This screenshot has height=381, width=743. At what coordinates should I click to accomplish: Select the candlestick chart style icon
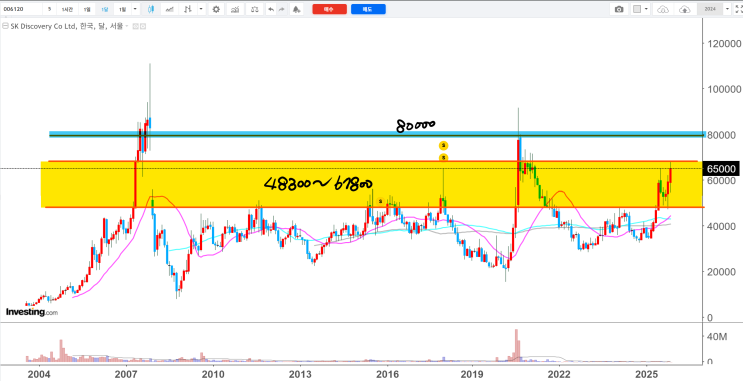pos(151,9)
